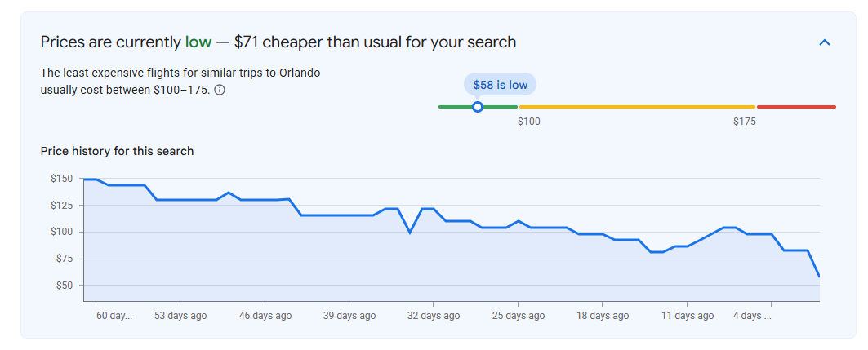
Task: Click the $58 price marker circle
Action: coord(478,107)
